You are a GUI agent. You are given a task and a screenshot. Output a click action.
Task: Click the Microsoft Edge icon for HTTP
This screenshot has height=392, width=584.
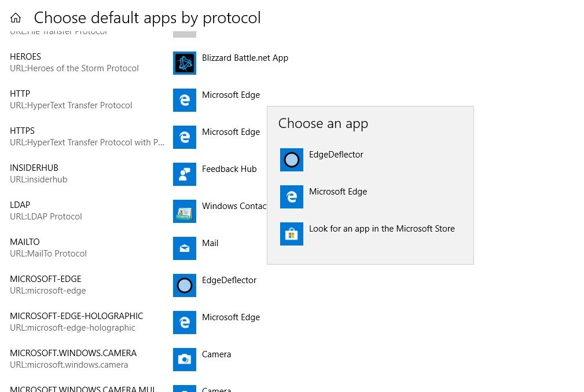[x=185, y=100]
